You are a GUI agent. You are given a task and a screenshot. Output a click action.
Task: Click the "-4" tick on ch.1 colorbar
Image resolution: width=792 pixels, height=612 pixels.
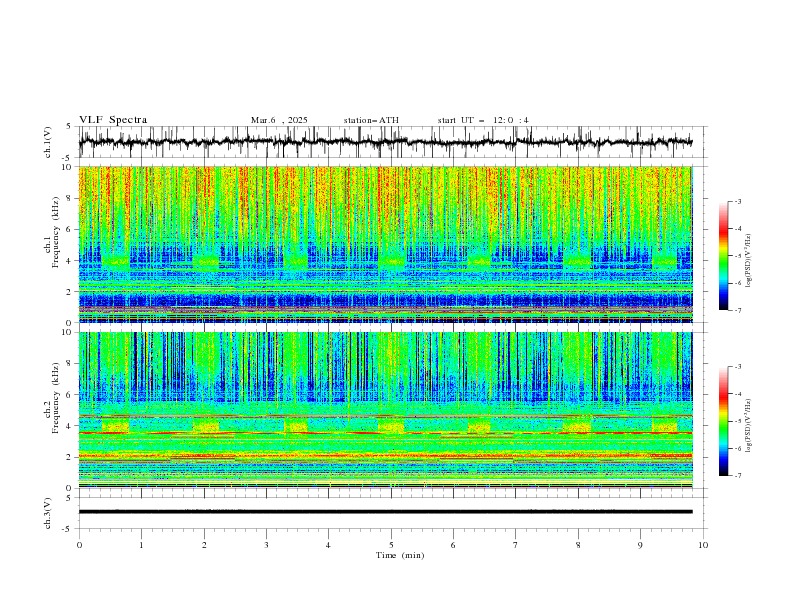pyautogui.click(x=738, y=229)
